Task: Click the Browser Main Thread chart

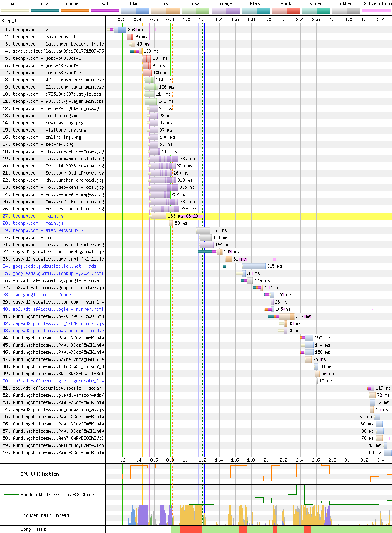Action: [x=248, y=515]
